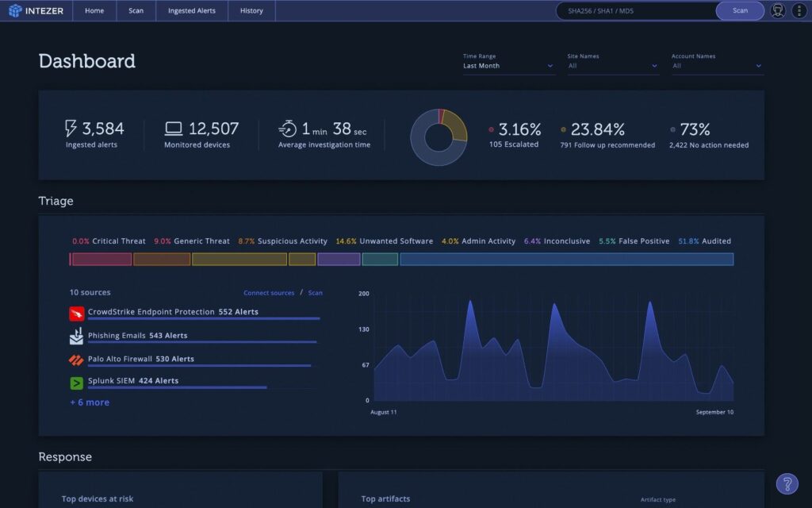The image size is (812, 508).
Task: Click the Phishing Emails source icon
Action: (x=76, y=336)
